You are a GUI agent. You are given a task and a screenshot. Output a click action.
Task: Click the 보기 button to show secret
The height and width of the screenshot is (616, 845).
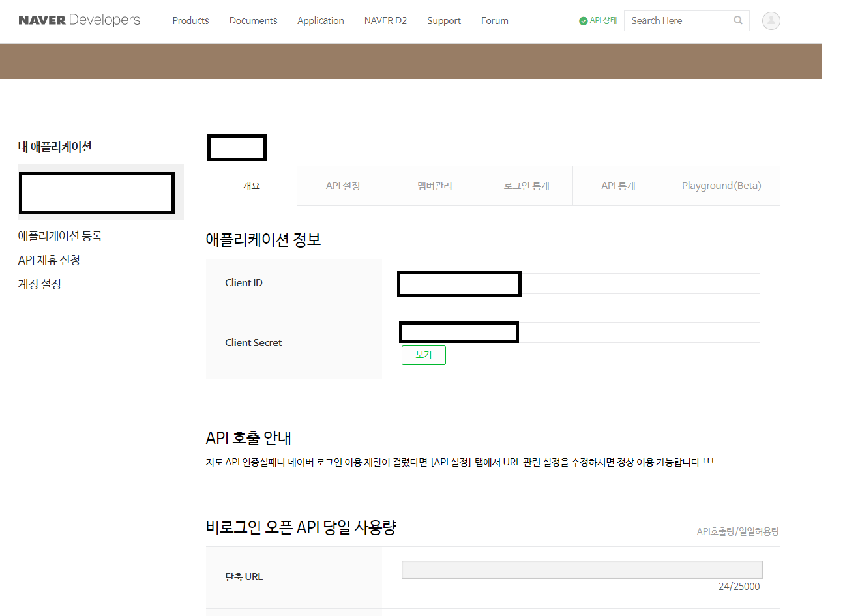pyautogui.click(x=424, y=355)
